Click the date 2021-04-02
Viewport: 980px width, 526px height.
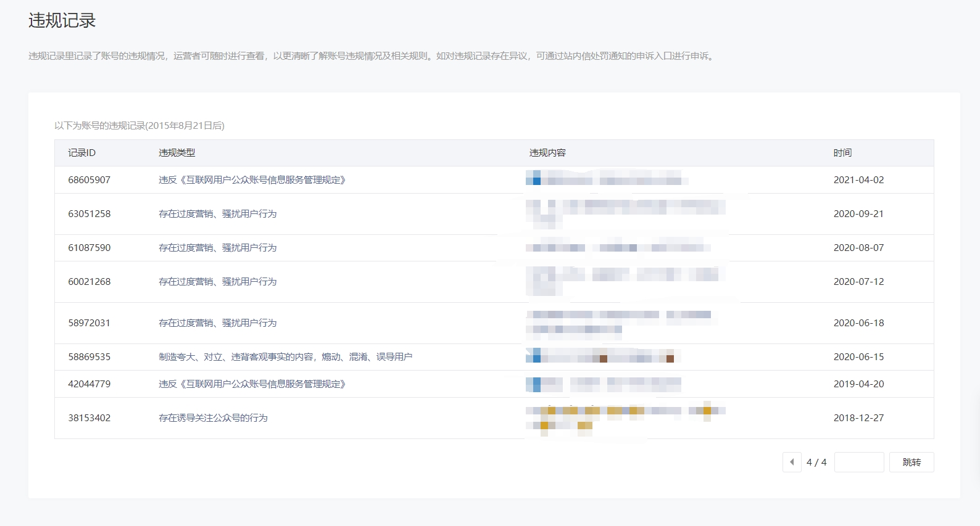click(x=859, y=180)
